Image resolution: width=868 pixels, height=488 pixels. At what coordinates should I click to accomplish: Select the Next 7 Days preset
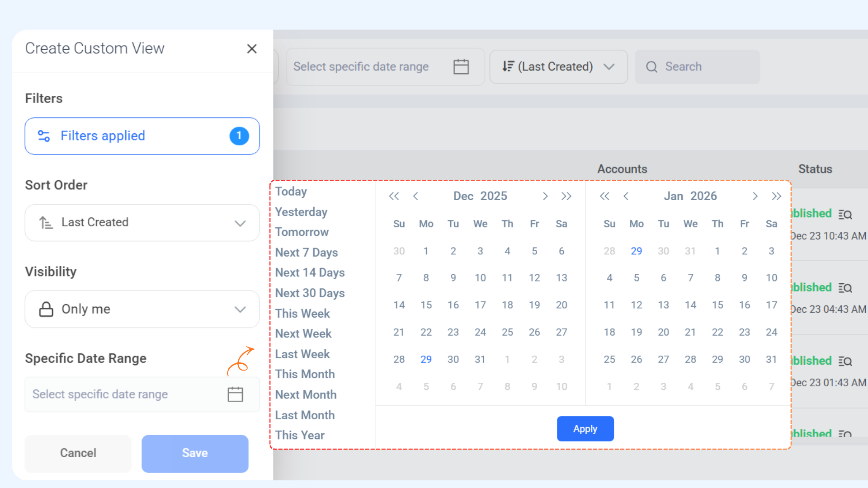tap(307, 252)
